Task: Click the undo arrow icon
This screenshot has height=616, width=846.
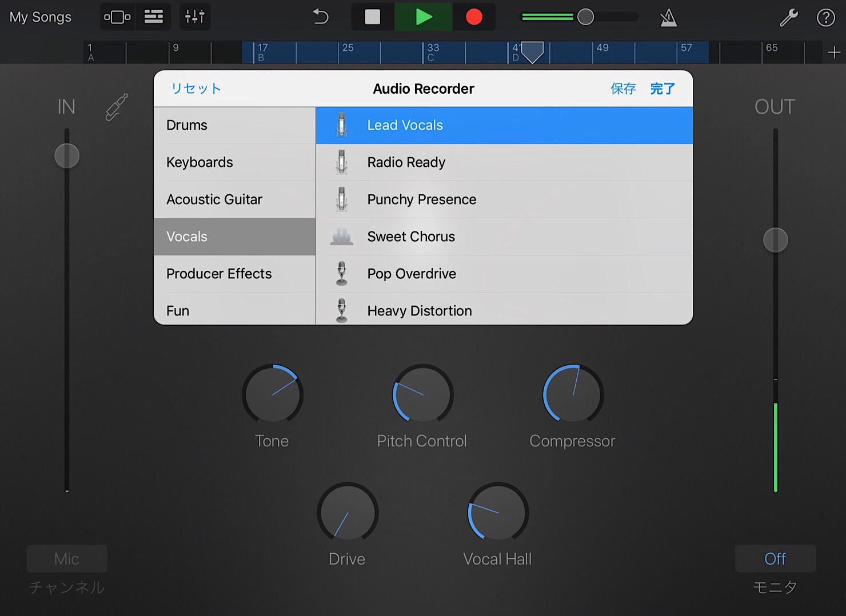Action: point(321,17)
